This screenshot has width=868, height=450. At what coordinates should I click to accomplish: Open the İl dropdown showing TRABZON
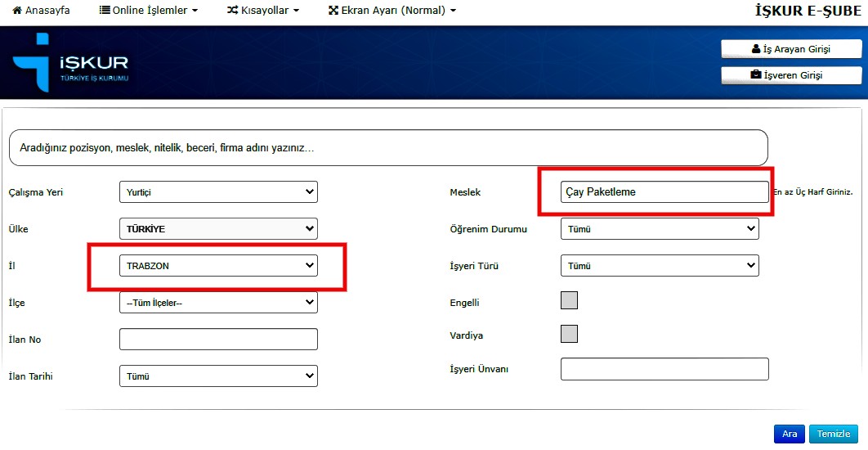[219, 265]
